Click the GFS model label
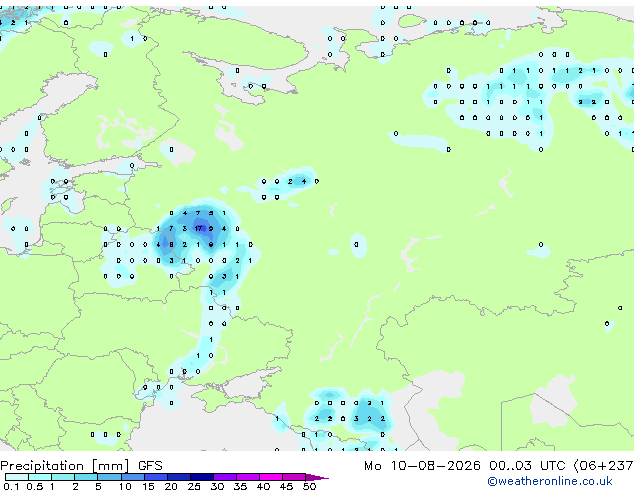Image resolution: width=634 pixels, height=490 pixels. click(x=150, y=466)
